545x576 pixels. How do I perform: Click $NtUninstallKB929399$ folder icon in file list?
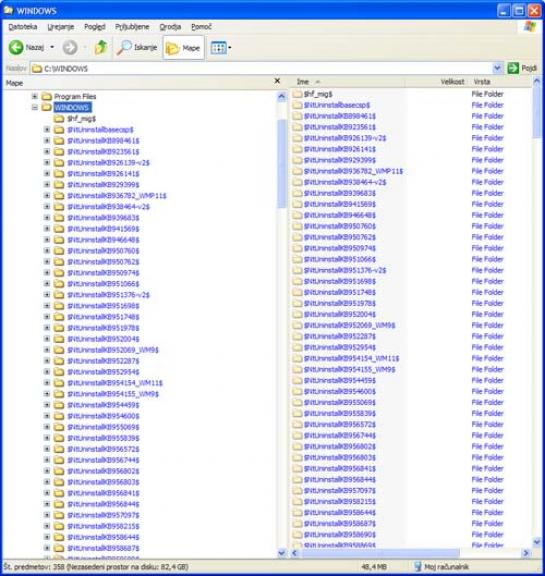tap(297, 161)
